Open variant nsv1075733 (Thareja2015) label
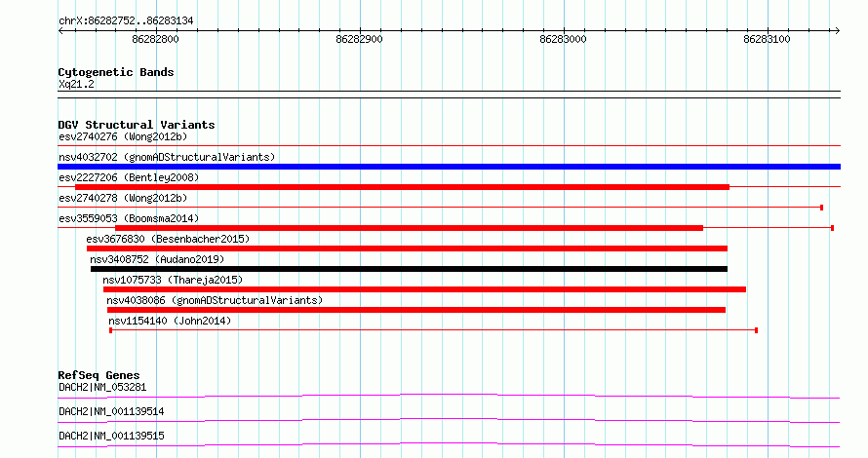 tap(173, 280)
